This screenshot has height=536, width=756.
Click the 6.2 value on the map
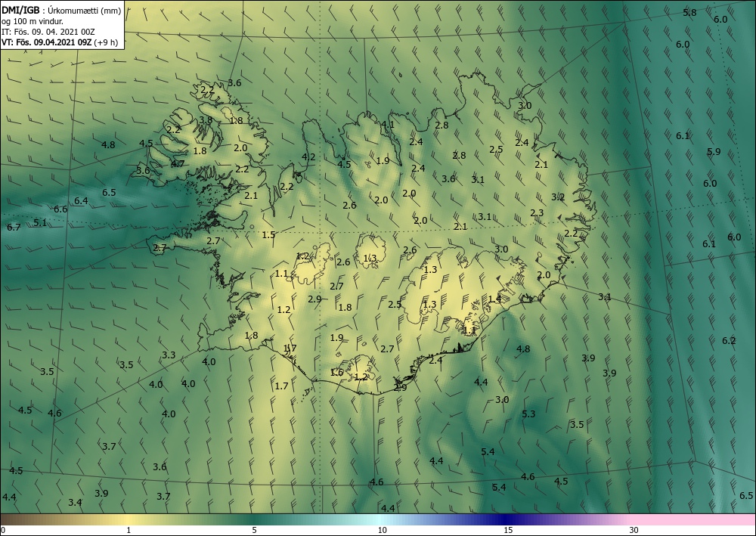[x=729, y=341]
